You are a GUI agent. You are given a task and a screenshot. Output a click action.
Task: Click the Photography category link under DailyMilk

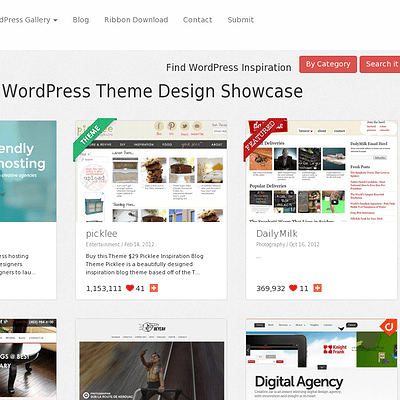[270, 244]
